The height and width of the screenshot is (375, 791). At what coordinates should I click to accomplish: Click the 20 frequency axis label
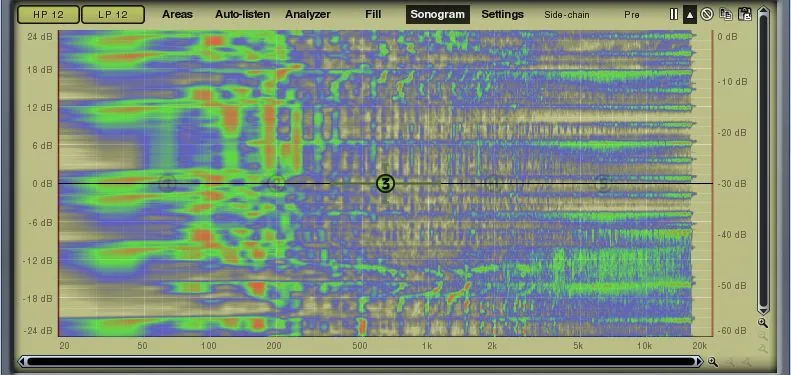[x=64, y=346]
